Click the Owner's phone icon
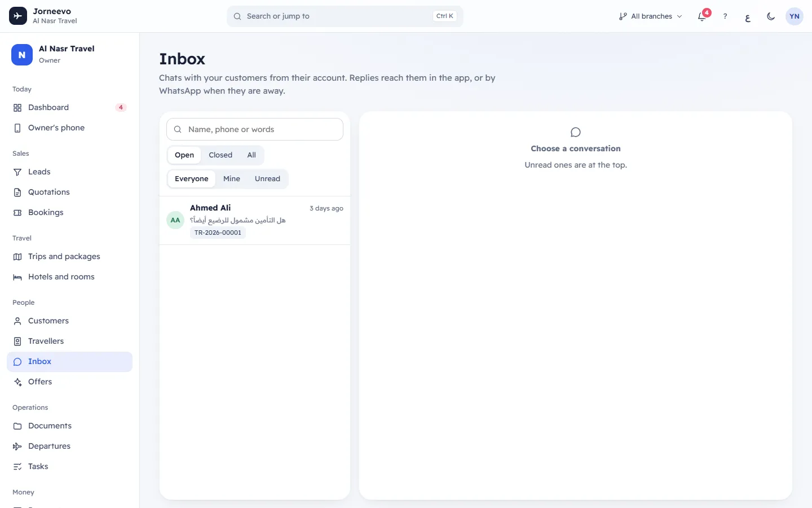812x508 pixels. (17, 128)
